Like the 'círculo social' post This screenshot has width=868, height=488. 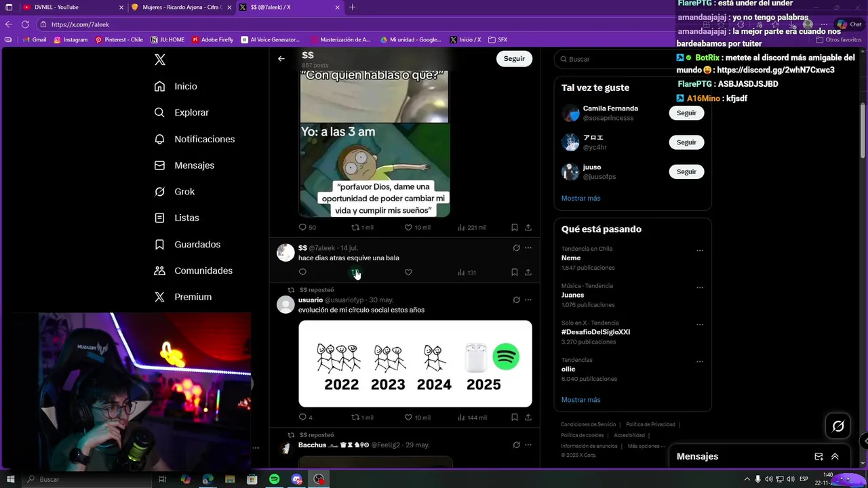tap(417, 418)
